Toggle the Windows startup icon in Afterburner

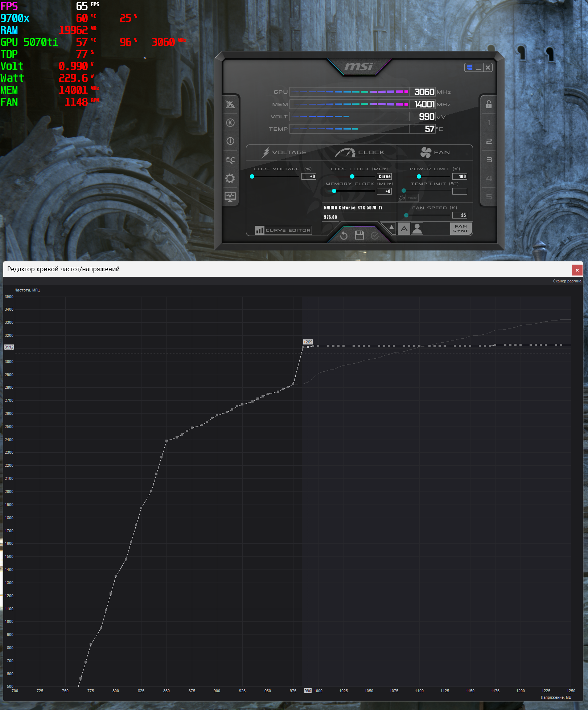pos(469,68)
